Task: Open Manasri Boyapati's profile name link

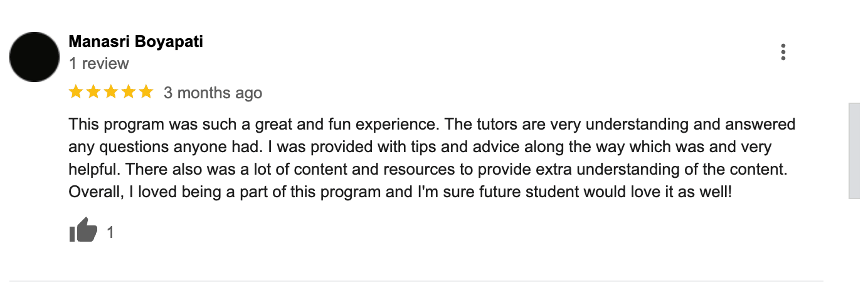Action: coord(135,42)
